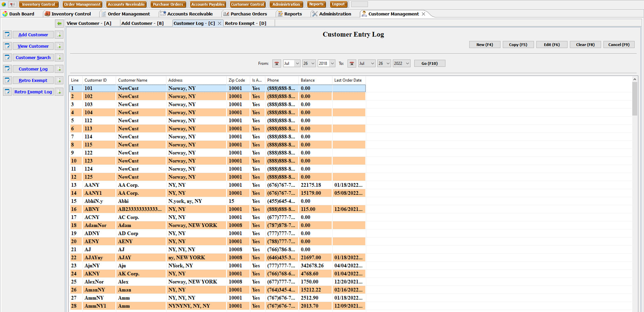Click the empty field next to Logout

tap(359, 4)
